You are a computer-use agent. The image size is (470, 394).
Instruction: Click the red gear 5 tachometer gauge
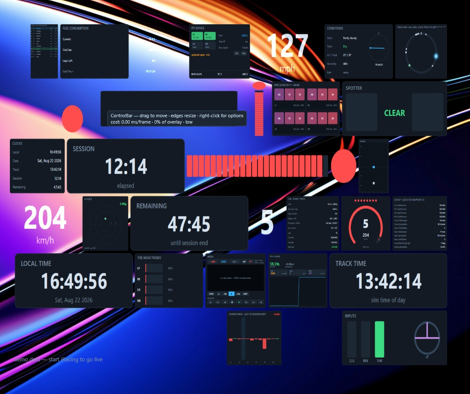(366, 223)
